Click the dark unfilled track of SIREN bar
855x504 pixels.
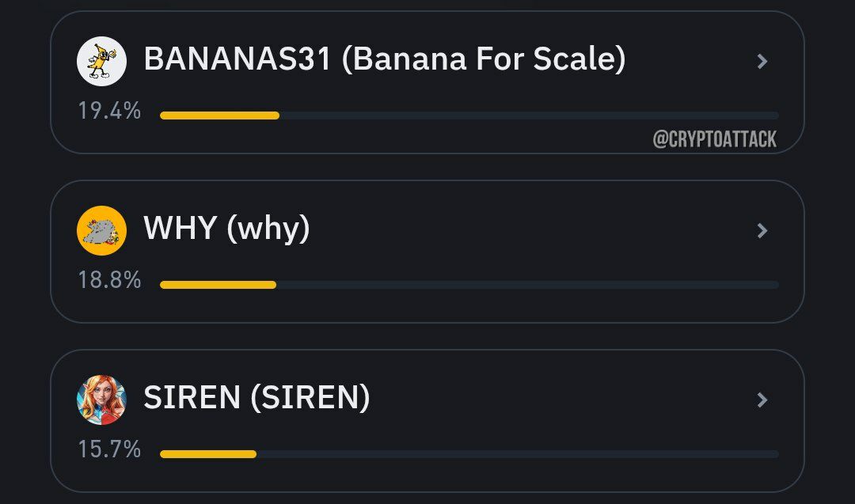[x=518, y=454]
